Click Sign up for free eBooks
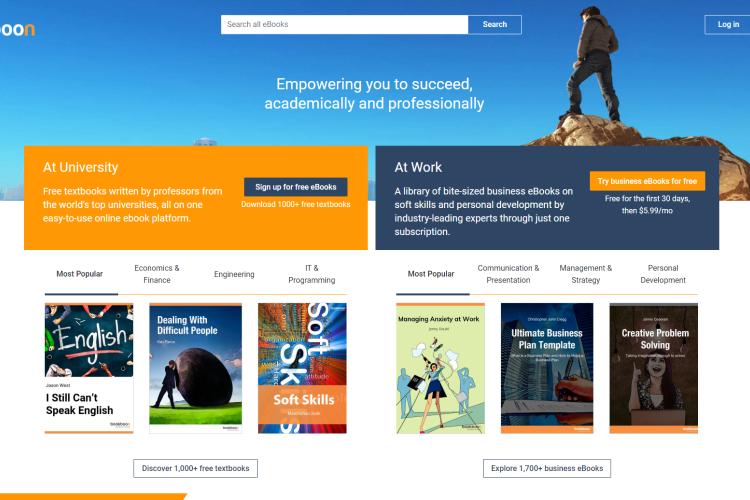 [296, 187]
